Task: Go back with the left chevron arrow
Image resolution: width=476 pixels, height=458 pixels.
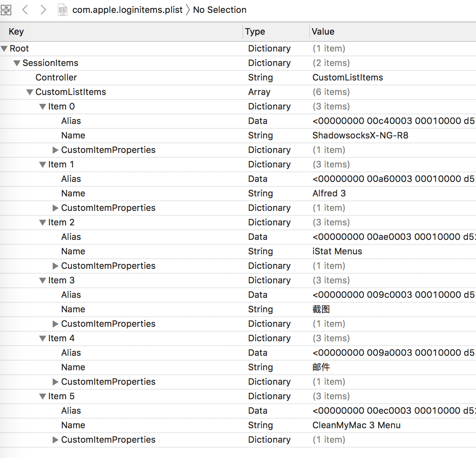Action: coord(25,10)
